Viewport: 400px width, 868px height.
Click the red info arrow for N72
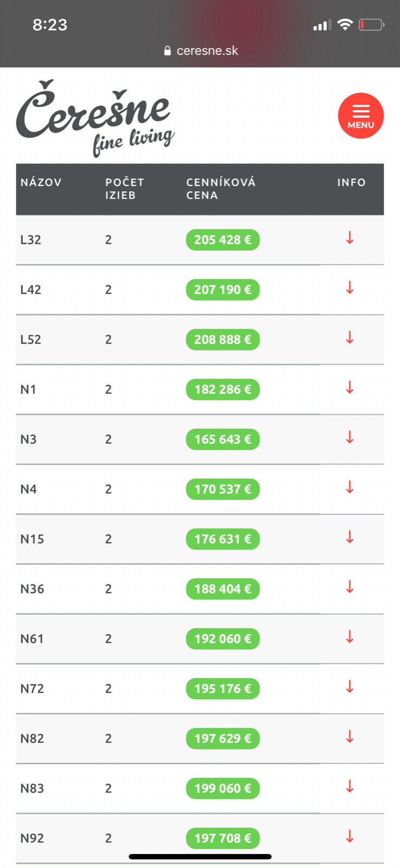click(350, 687)
